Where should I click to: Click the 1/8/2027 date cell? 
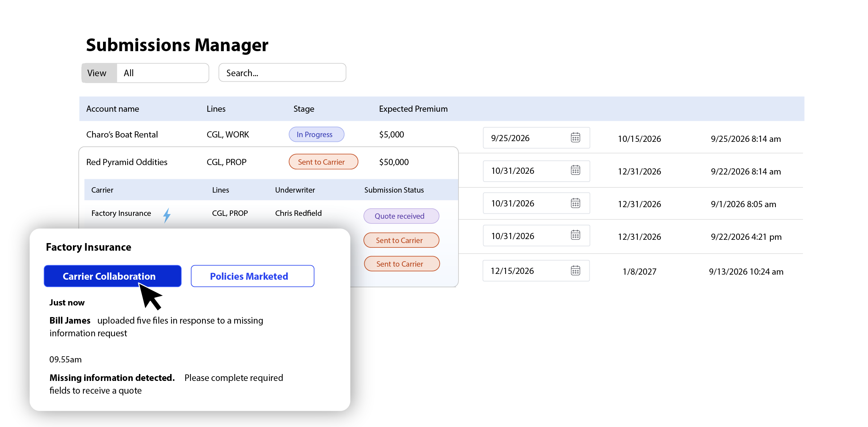tap(639, 272)
